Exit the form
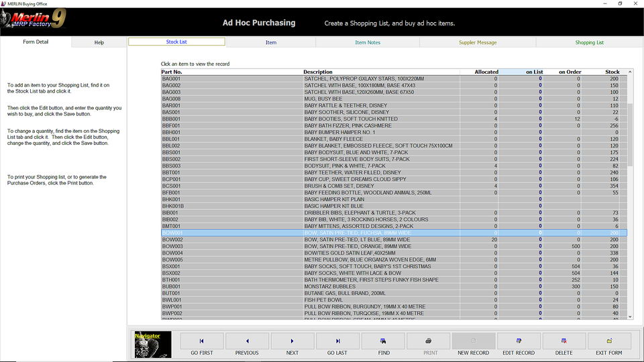Image resolution: width=644 pixels, height=362 pixels. click(x=609, y=341)
